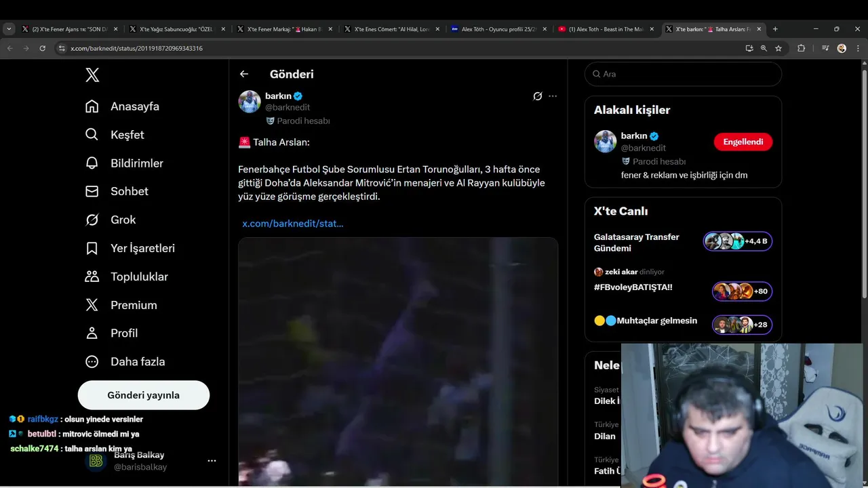Close the Alex Toth YouTube tab
The width and height of the screenshot is (868, 488).
point(652,29)
